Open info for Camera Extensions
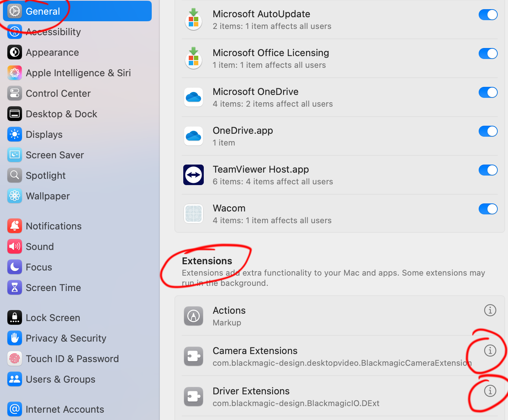The image size is (508, 420). (x=490, y=351)
